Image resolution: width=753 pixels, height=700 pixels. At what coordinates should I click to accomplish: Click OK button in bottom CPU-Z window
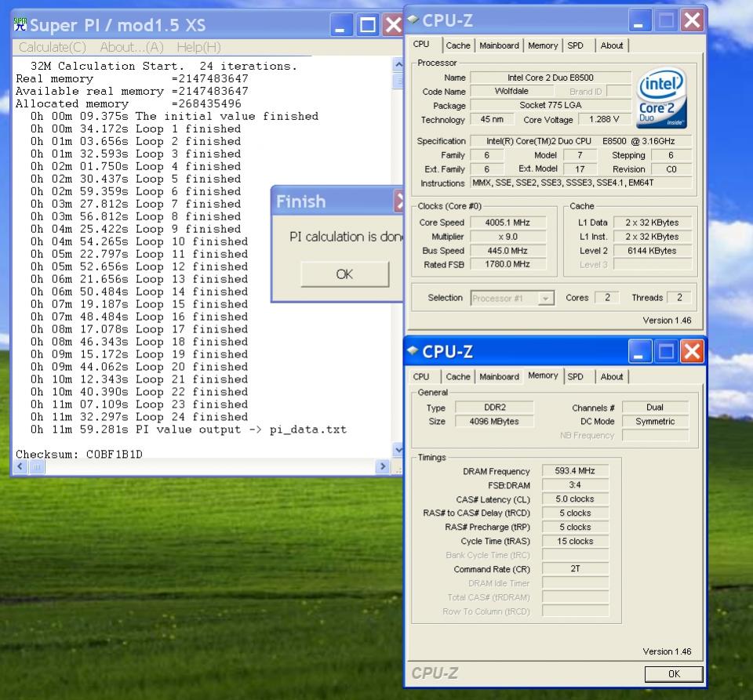[x=674, y=674]
